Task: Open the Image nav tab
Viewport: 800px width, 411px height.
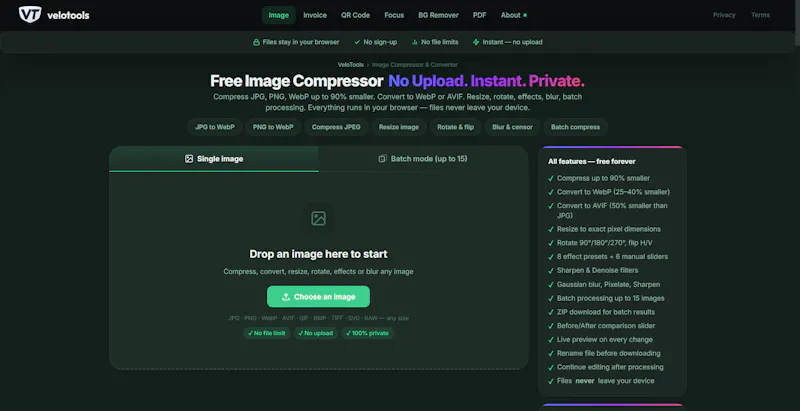Action: coord(279,15)
